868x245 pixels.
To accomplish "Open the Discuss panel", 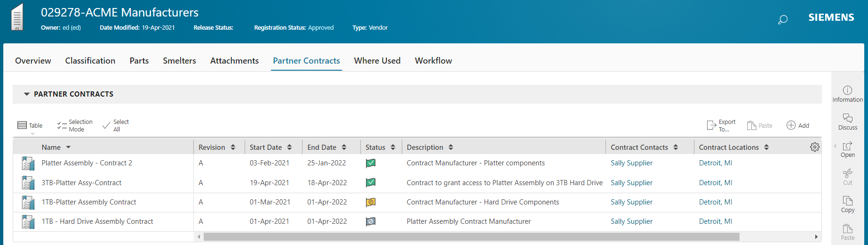I will [847, 118].
